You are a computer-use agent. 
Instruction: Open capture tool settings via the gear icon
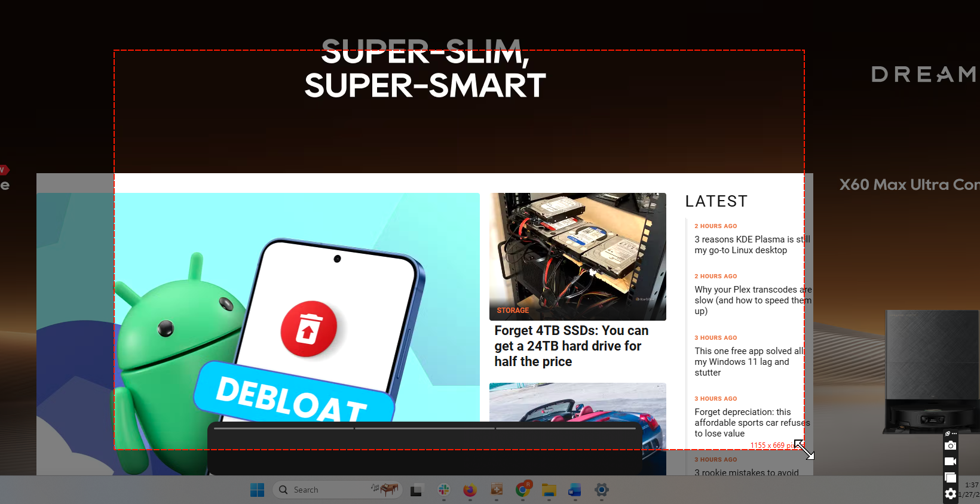950,494
